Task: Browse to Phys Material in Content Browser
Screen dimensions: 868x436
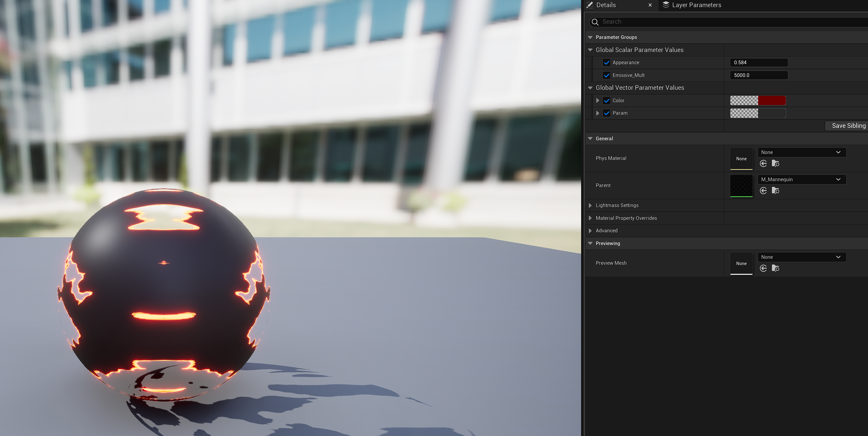Action: click(775, 164)
